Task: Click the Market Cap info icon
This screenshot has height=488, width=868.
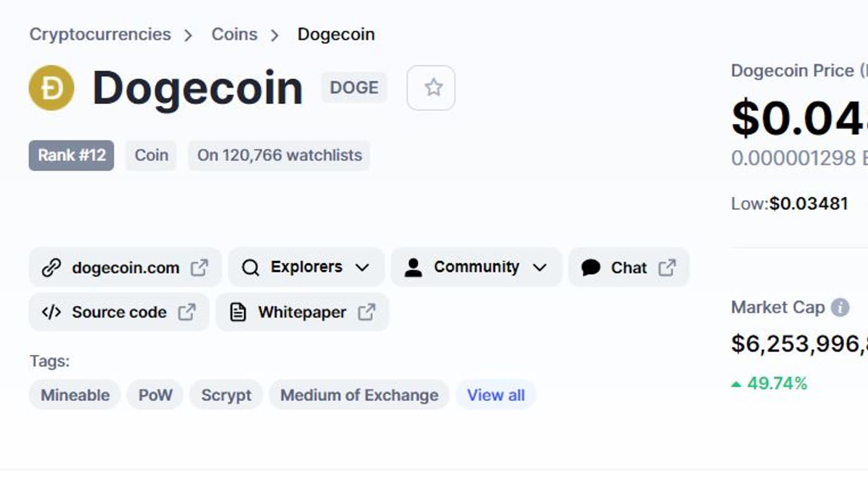Action: pyautogui.click(x=840, y=307)
